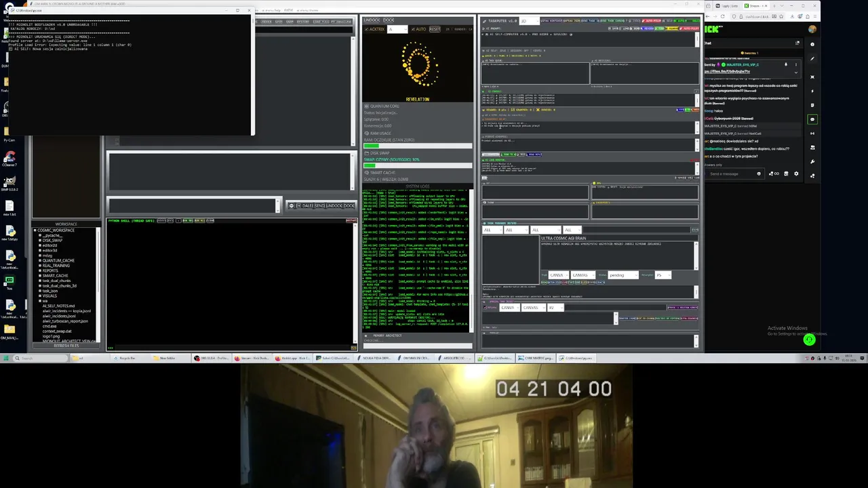Expand the REAL_TRAINING folder
Image resolution: width=868 pixels, height=488 pixels.
[x=40, y=266]
